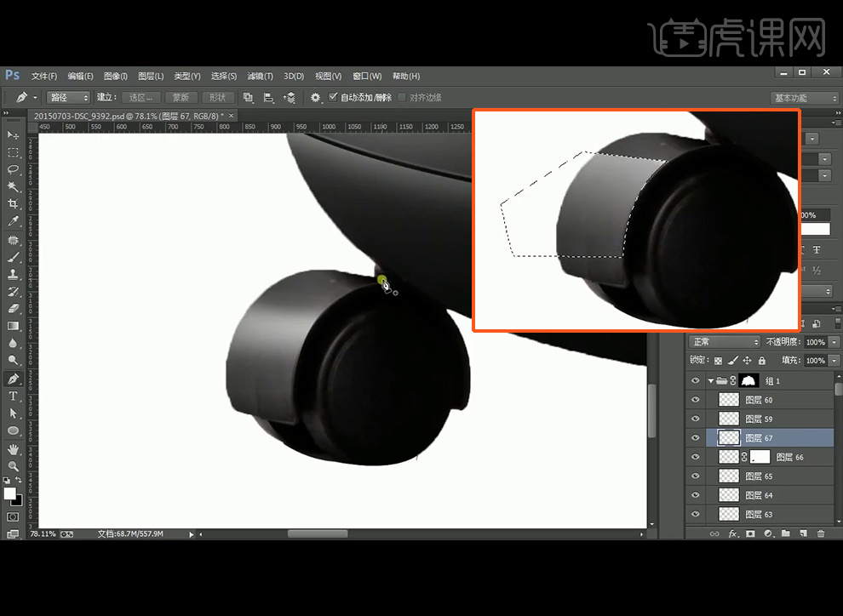The image size is (843, 616).
Task: Select the Zoom tool
Action: click(13, 466)
